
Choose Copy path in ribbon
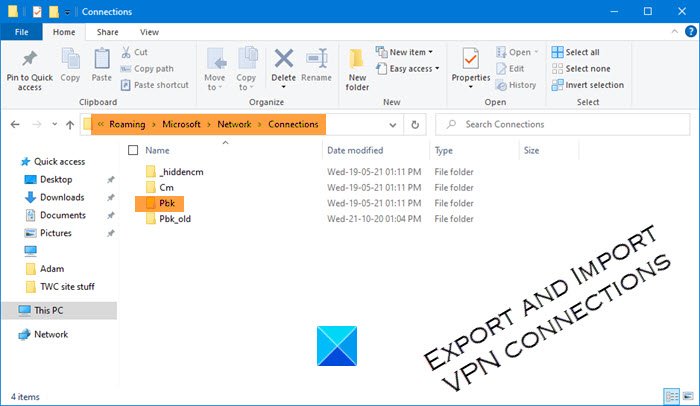(x=147, y=69)
